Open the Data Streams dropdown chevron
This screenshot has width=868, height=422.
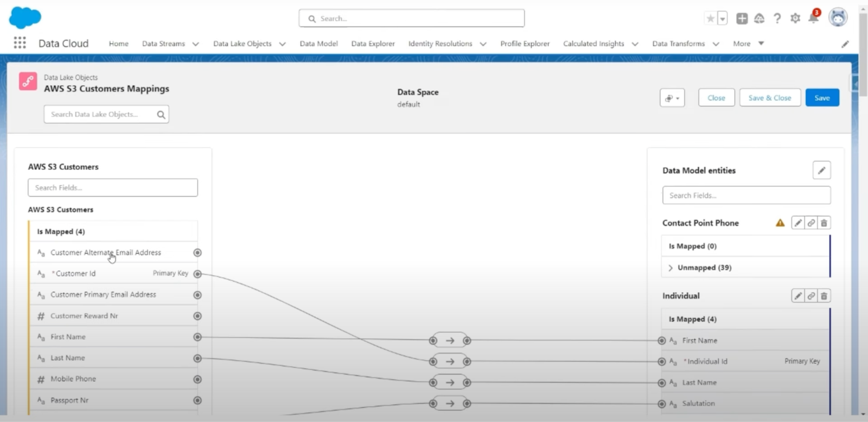coord(196,44)
